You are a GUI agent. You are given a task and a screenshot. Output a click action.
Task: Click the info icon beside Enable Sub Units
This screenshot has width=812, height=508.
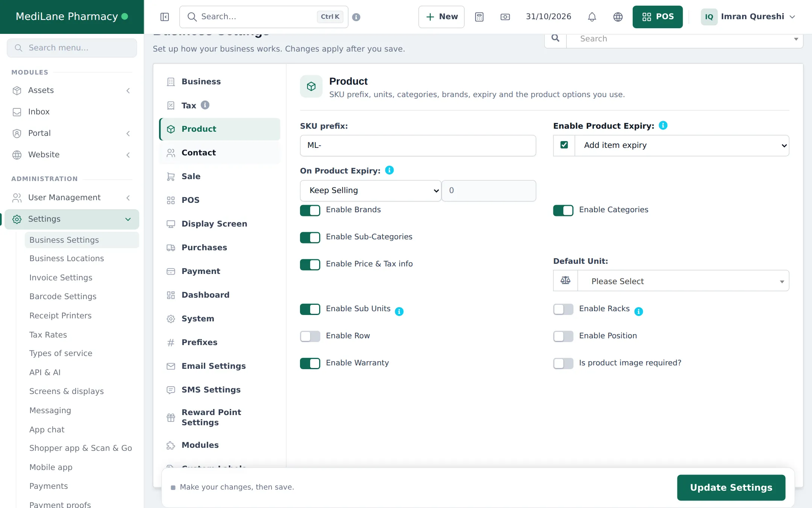[399, 312]
